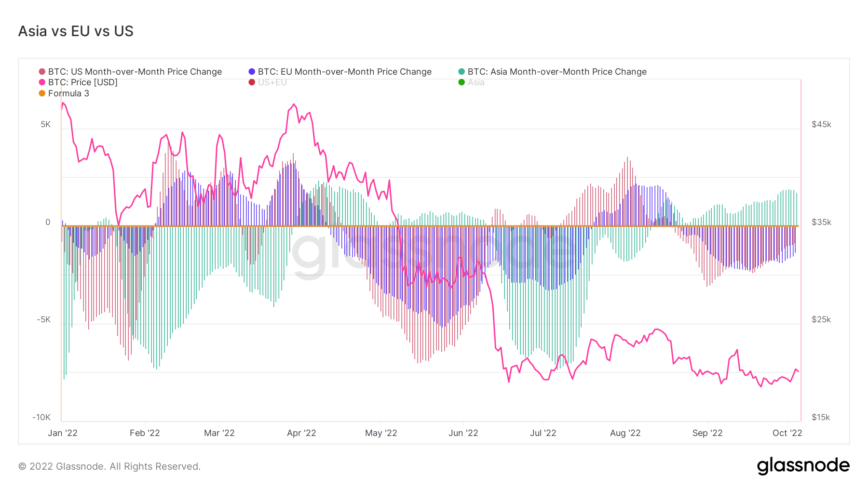Image resolution: width=868 pixels, height=488 pixels.
Task: Hide the Formula 3 series label
Action: [x=68, y=93]
